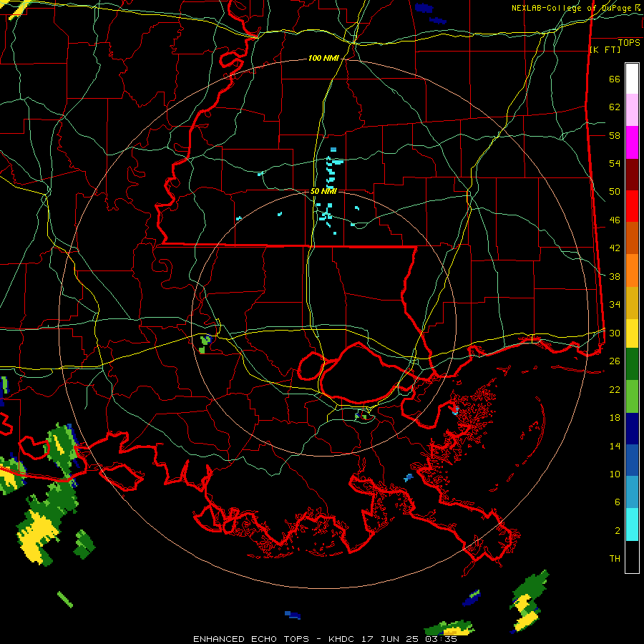Click the 66 value on the legend
The width and height of the screenshot is (644, 644).
pyautogui.click(x=615, y=79)
